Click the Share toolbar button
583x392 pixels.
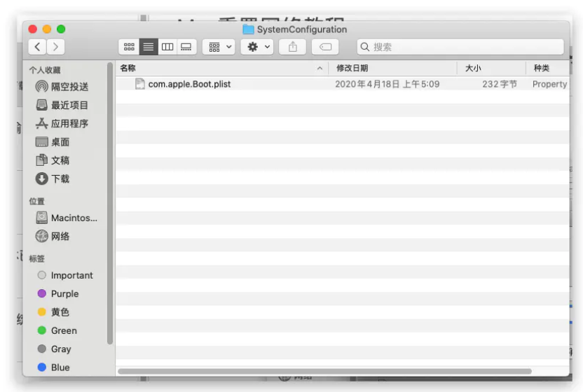point(293,47)
